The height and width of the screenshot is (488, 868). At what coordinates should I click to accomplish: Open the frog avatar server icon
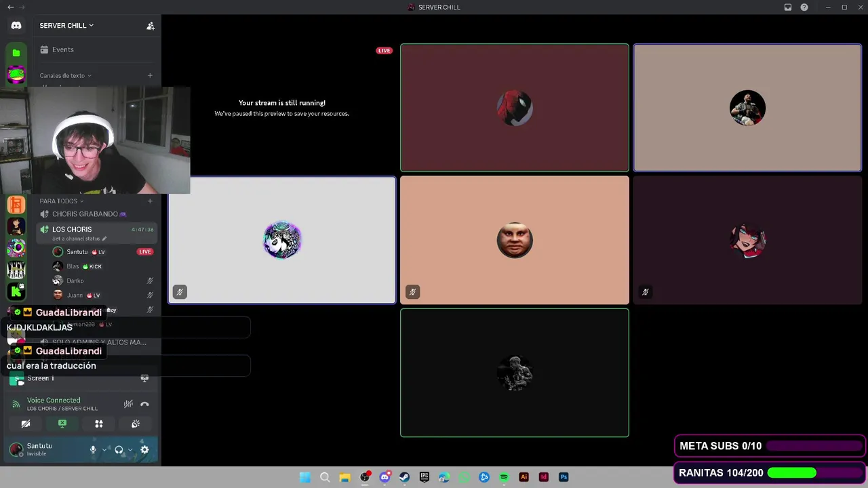[x=16, y=74]
